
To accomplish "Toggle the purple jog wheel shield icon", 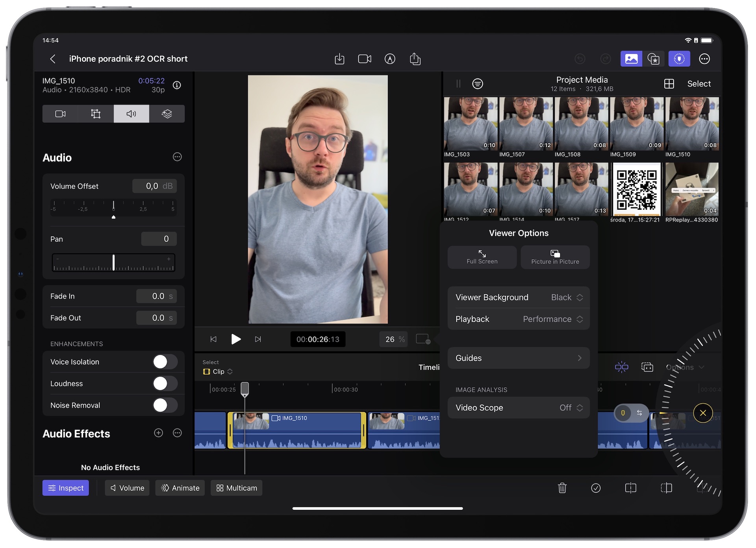I will [679, 59].
